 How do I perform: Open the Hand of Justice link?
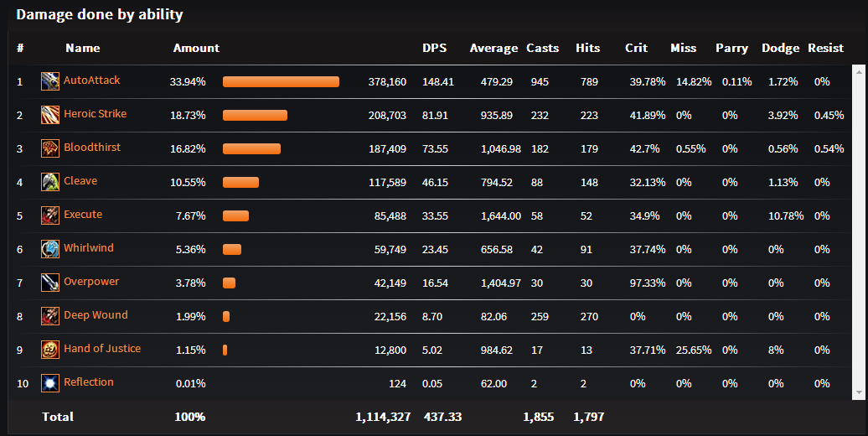pos(102,349)
